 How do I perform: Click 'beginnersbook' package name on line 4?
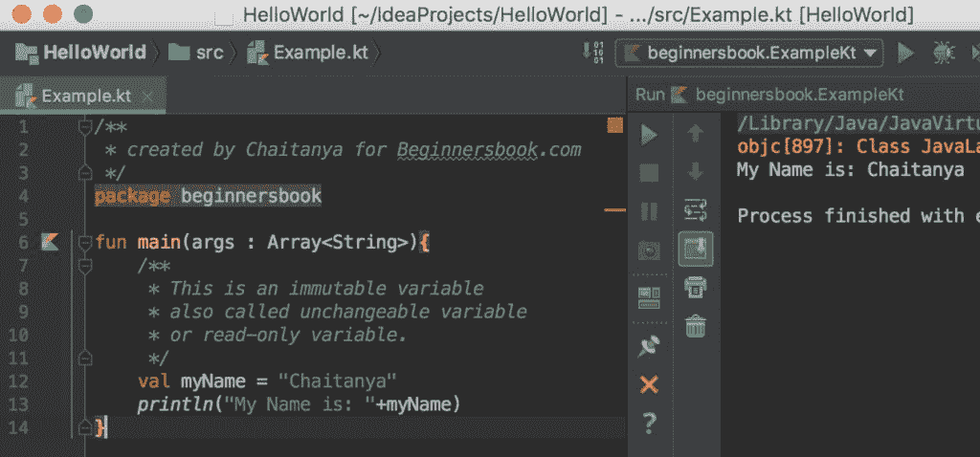[x=252, y=197]
